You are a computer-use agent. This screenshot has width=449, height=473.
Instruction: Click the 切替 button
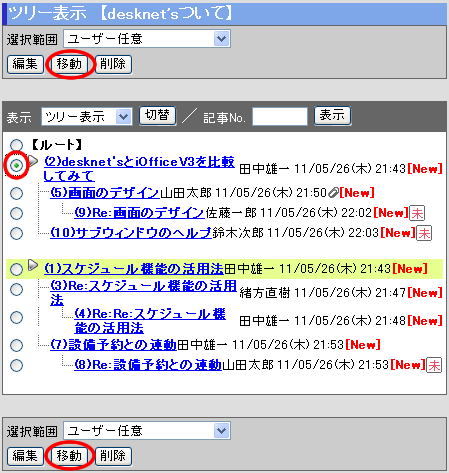coord(157,115)
